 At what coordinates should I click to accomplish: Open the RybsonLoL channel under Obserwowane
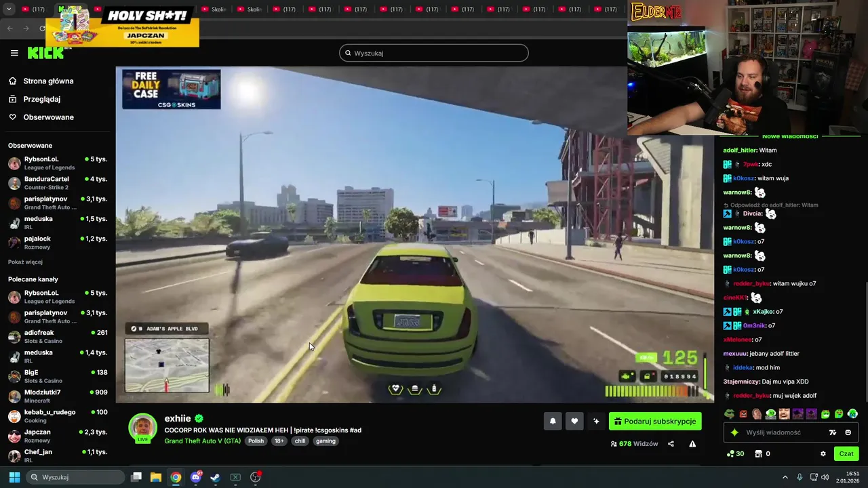point(58,163)
